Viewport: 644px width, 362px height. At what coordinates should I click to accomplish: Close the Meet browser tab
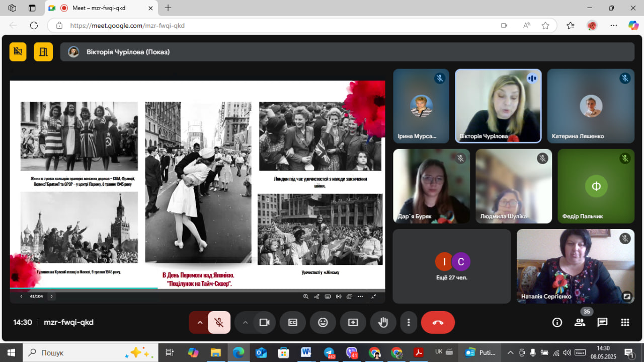pos(150,8)
